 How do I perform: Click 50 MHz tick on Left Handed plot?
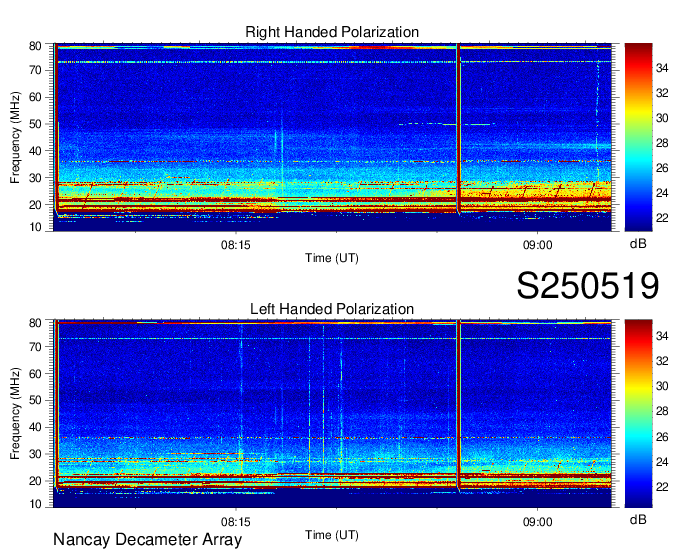[x=35, y=400]
